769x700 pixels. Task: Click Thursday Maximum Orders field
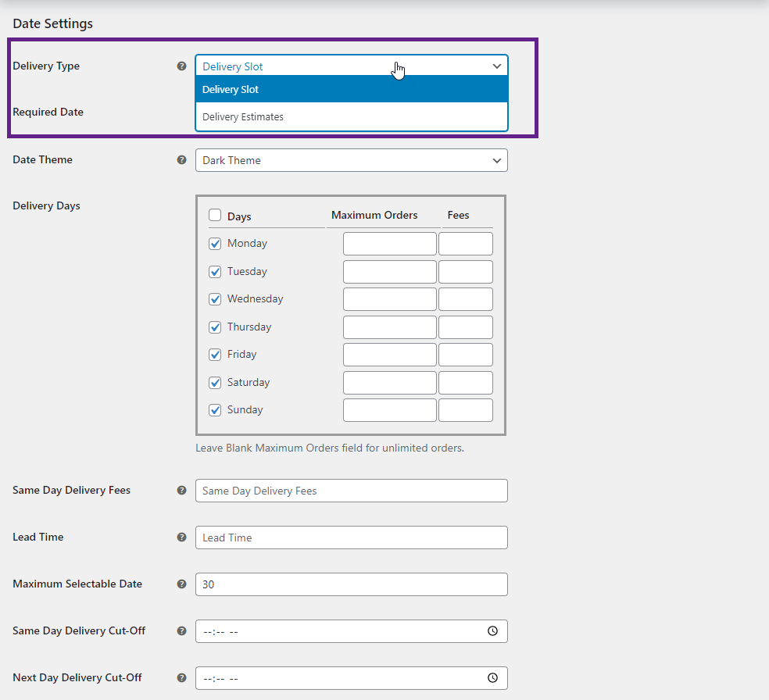[x=390, y=327]
